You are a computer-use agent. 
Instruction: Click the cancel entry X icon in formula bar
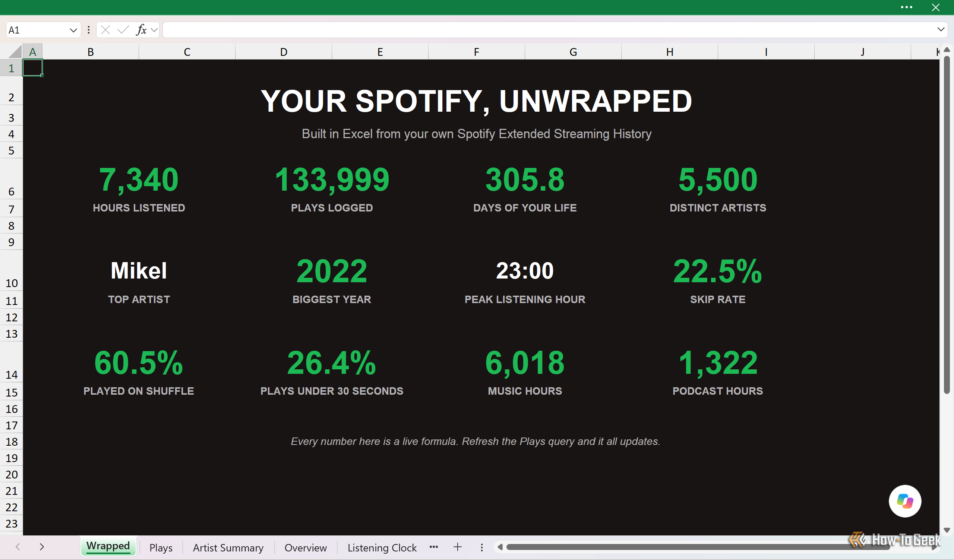click(105, 30)
